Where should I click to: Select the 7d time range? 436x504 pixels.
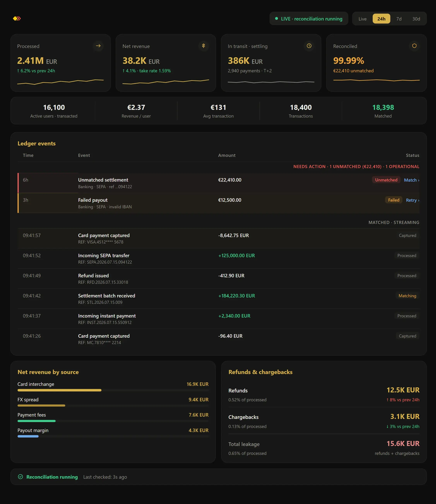(x=399, y=19)
